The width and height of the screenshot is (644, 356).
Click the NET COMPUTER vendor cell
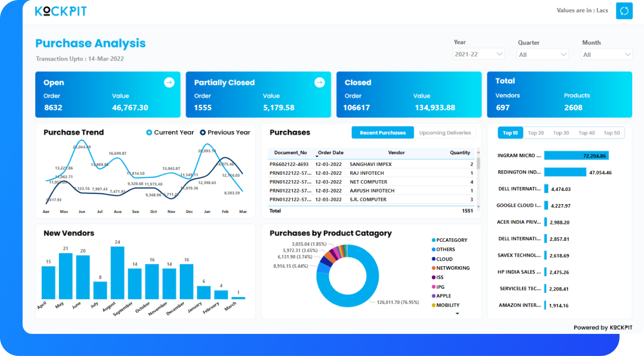tap(369, 182)
